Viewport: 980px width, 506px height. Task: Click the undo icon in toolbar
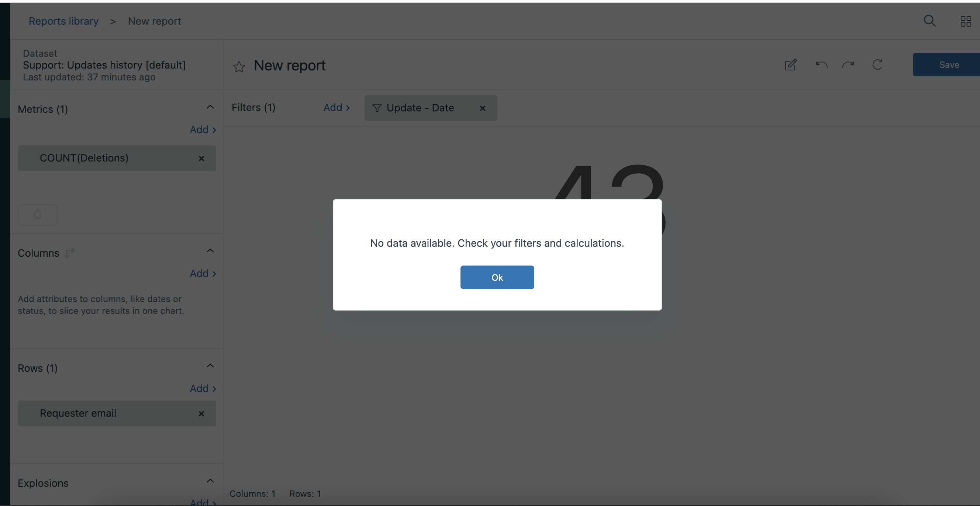821,65
